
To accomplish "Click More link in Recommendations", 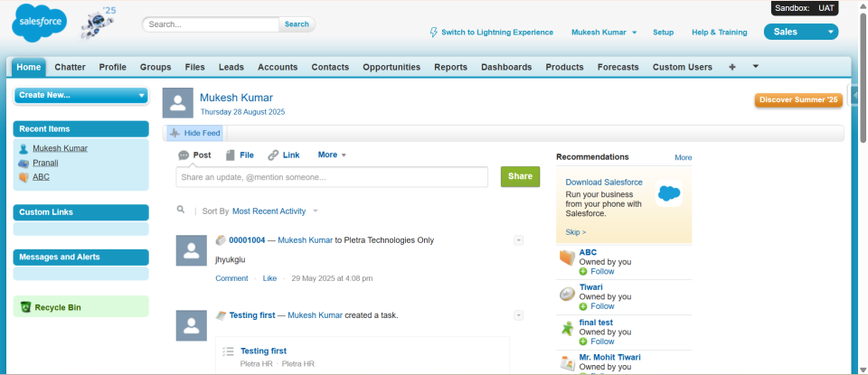I will tap(684, 157).
